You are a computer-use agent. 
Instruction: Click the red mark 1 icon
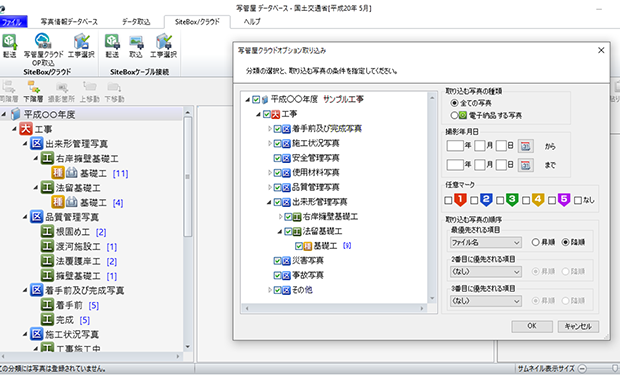(460, 200)
